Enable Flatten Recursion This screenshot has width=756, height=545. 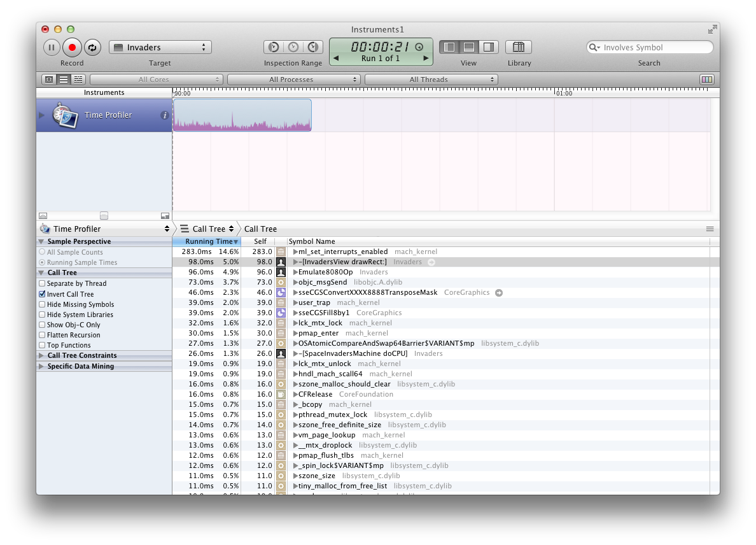coord(43,335)
